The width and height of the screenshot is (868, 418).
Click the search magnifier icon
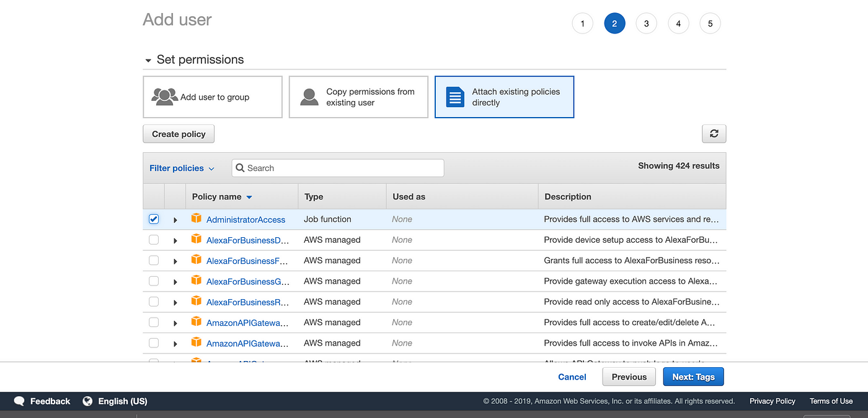[241, 168]
